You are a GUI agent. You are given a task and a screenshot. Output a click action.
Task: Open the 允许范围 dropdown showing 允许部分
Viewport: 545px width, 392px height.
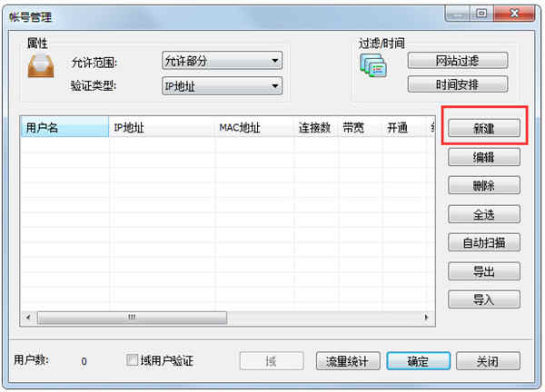pos(223,61)
